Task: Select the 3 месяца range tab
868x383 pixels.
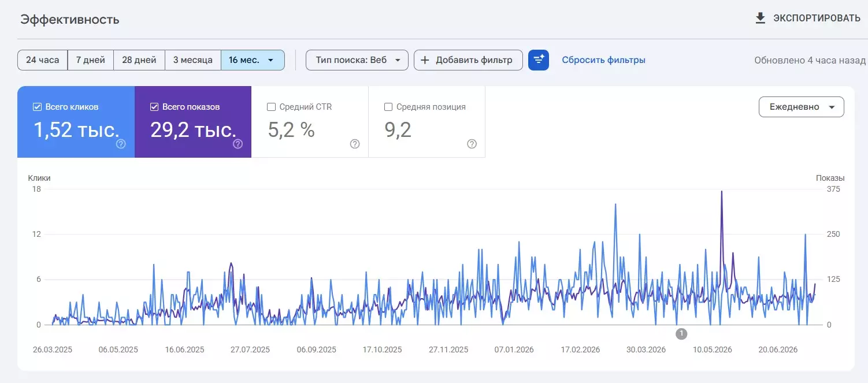Action: pos(193,60)
